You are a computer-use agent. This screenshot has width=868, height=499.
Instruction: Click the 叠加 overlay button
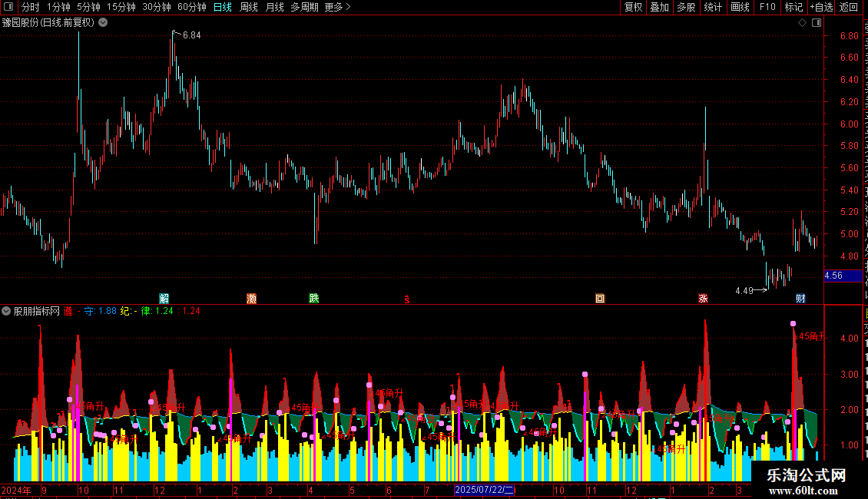(x=660, y=7)
